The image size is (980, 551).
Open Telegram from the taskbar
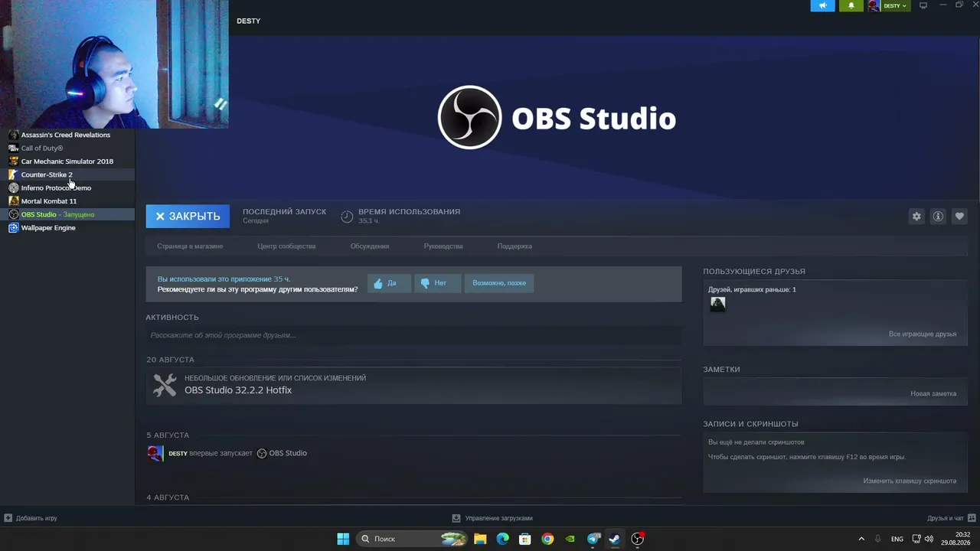593,539
